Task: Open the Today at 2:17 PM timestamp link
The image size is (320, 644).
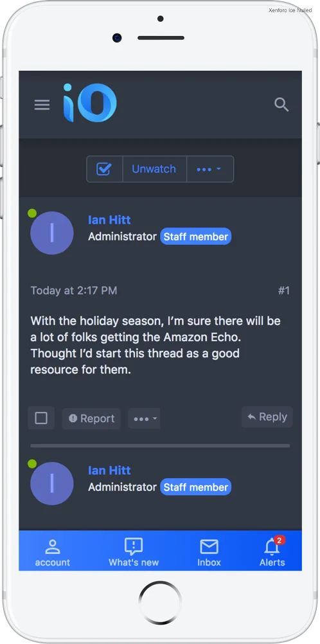Action: coord(74,291)
